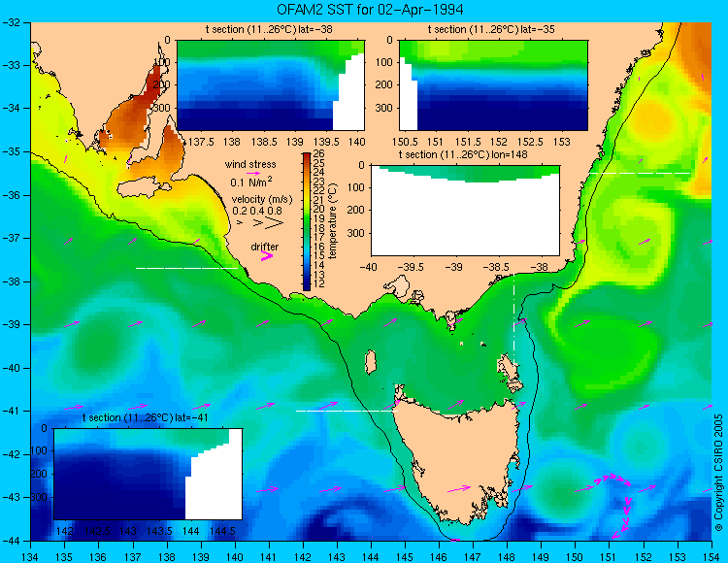Click the white dashed section line west of Tasmania

347,411
